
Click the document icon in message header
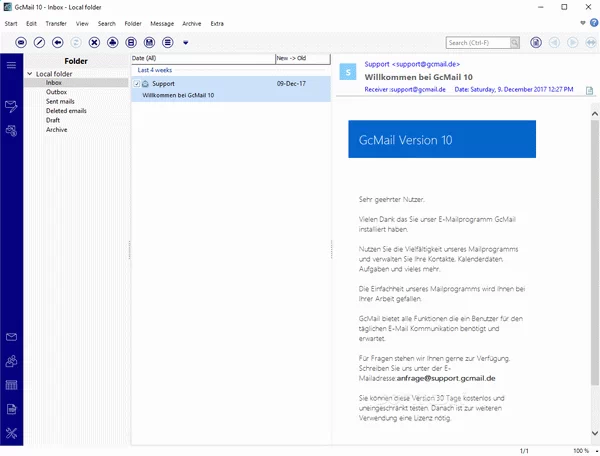pyautogui.click(x=589, y=91)
